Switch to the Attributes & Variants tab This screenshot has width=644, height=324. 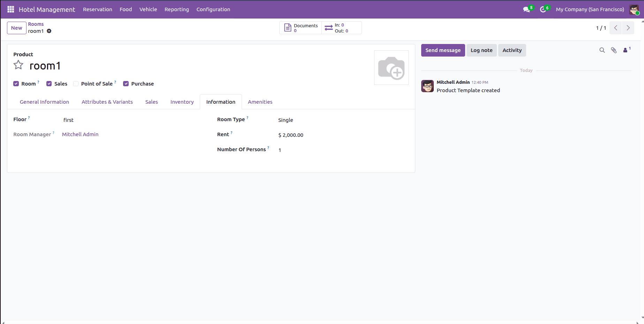[107, 102]
